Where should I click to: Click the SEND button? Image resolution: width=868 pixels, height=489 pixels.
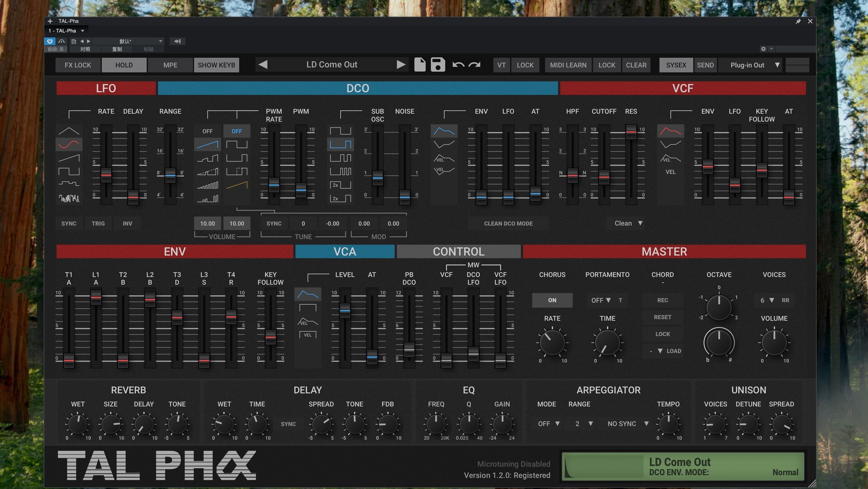pyautogui.click(x=705, y=65)
